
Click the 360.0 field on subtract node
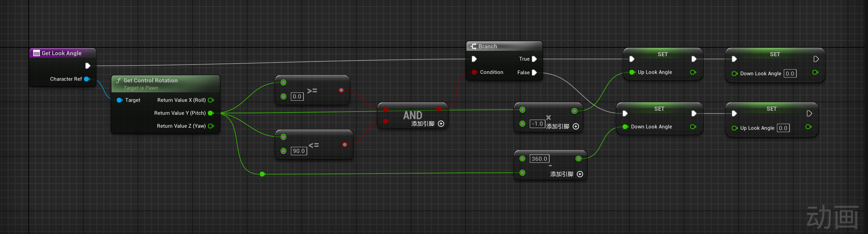tap(539, 159)
